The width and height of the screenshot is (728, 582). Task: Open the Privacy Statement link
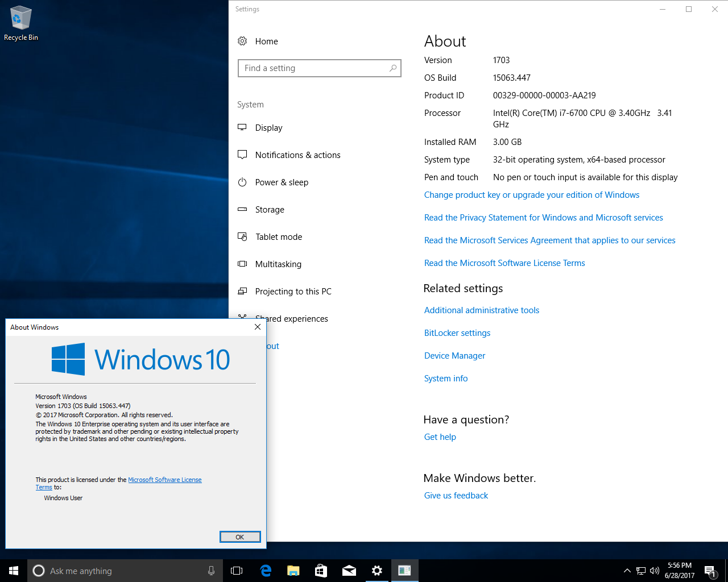pyautogui.click(x=543, y=218)
